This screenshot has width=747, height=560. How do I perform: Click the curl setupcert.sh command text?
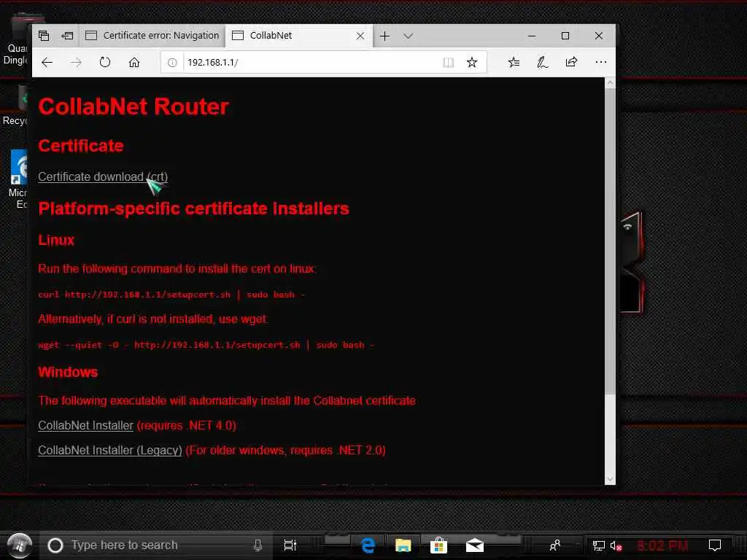pos(171,295)
